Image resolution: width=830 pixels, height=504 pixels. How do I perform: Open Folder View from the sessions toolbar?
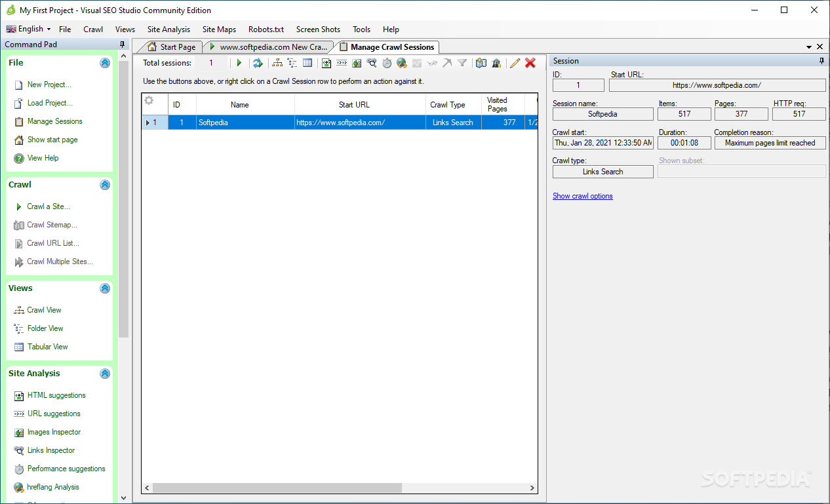click(292, 63)
